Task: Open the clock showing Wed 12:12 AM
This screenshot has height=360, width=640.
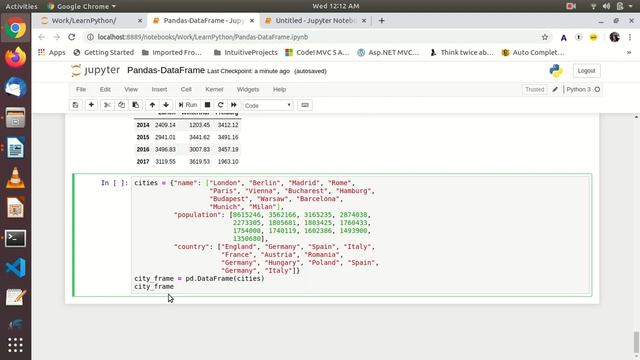Action: coord(336,6)
